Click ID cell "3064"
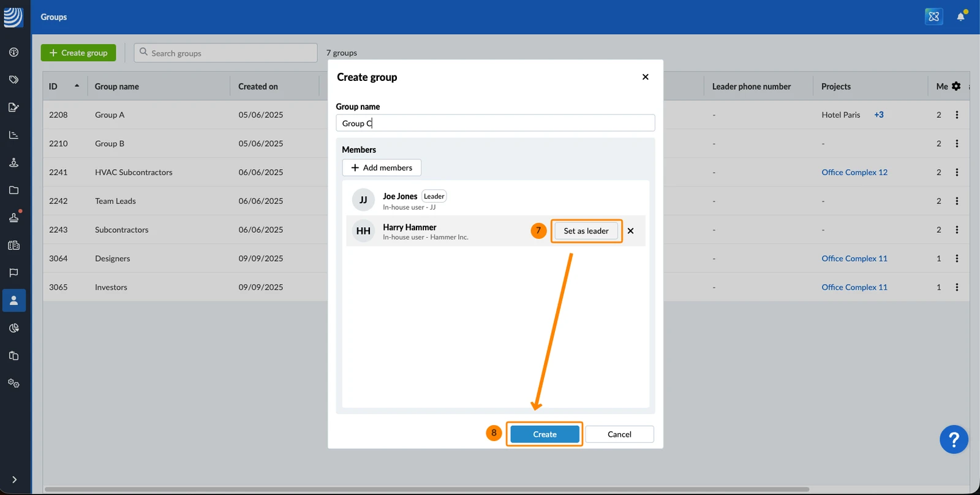Image resolution: width=980 pixels, height=495 pixels. click(x=58, y=259)
